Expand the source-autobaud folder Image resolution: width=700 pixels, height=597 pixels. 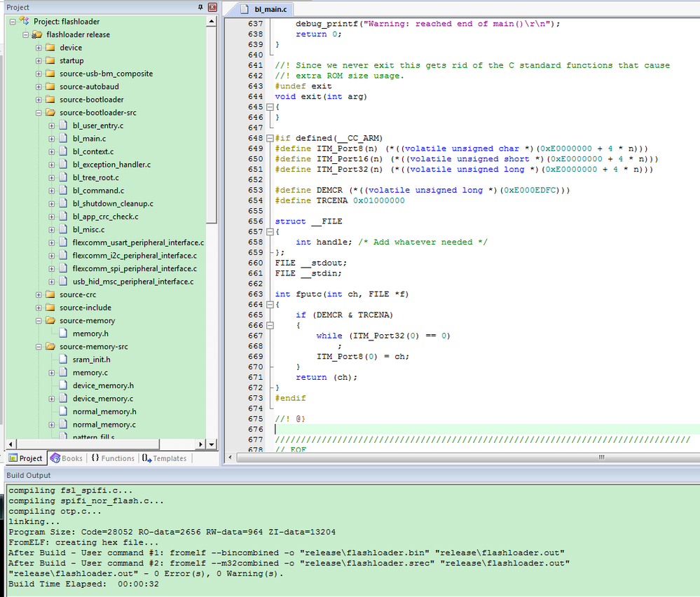point(39,87)
